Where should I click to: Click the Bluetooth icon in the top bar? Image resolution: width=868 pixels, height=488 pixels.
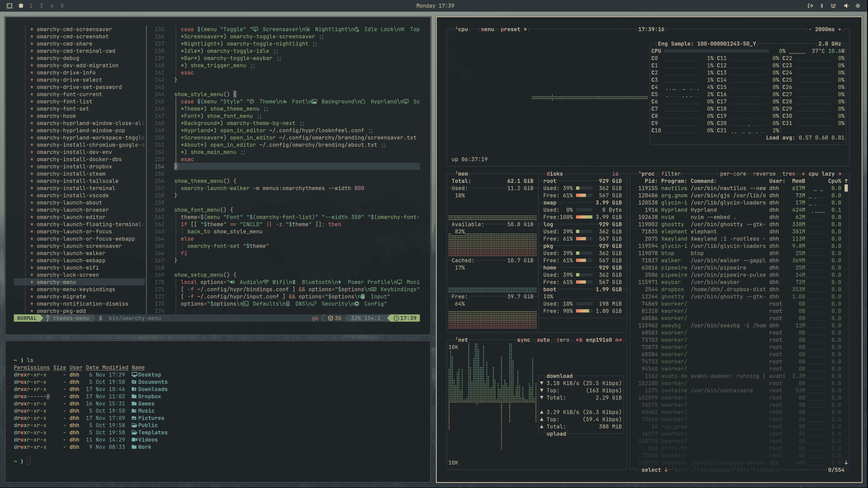(x=822, y=6)
